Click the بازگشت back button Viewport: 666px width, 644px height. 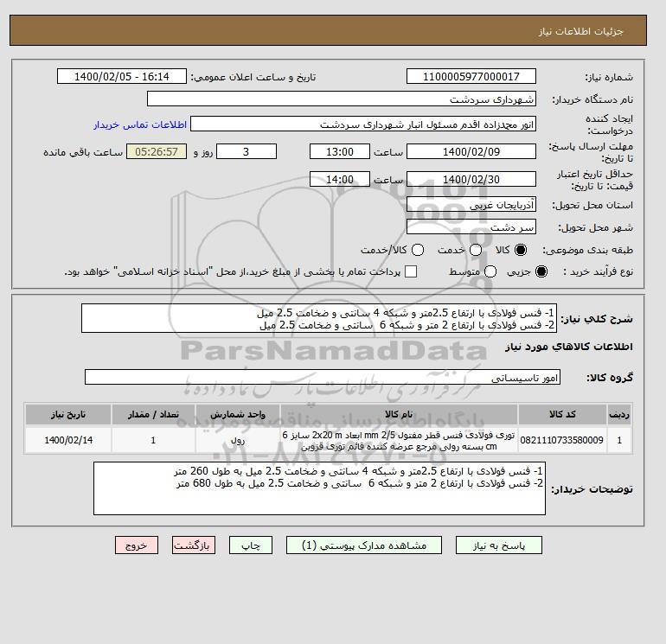194,545
